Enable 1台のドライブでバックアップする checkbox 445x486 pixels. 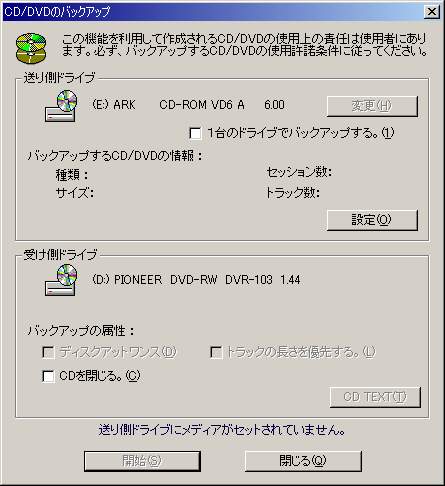tap(195, 133)
